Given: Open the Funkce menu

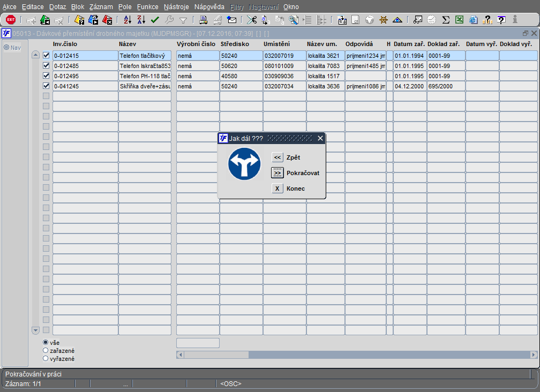Looking at the screenshot, I should [147, 7].
